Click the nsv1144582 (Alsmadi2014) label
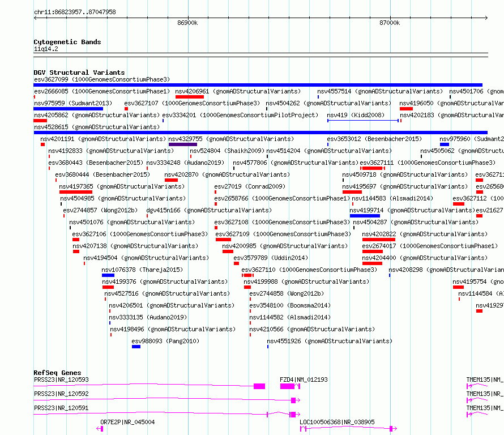 coord(290,317)
